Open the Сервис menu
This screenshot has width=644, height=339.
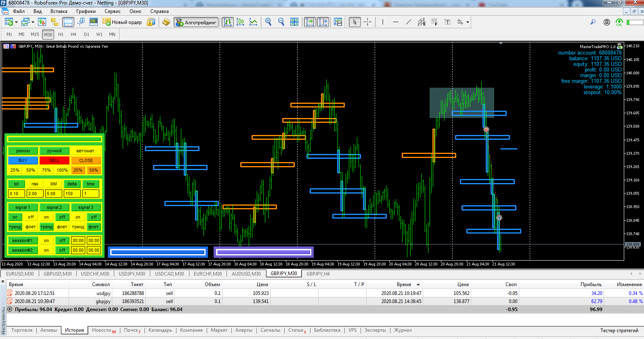tap(113, 11)
